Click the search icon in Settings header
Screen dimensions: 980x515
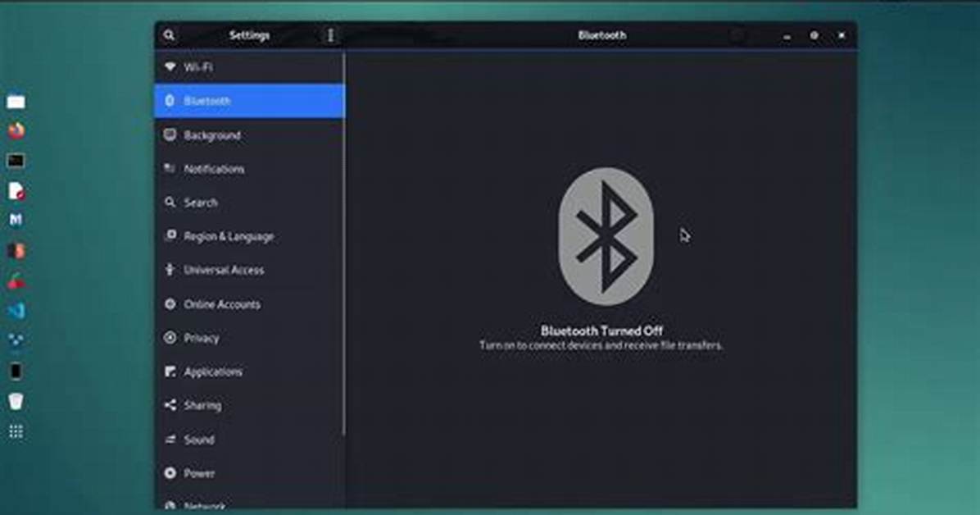[x=170, y=35]
